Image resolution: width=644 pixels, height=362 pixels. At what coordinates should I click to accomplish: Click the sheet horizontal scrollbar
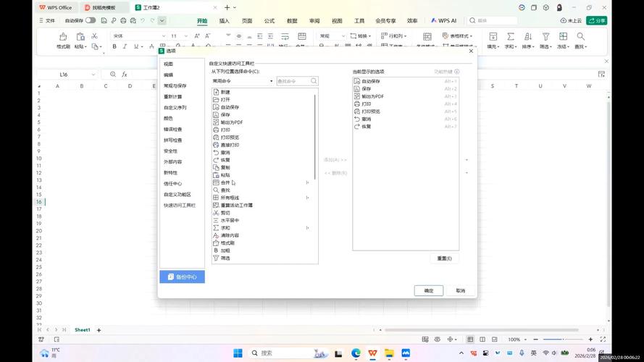coord(481,330)
